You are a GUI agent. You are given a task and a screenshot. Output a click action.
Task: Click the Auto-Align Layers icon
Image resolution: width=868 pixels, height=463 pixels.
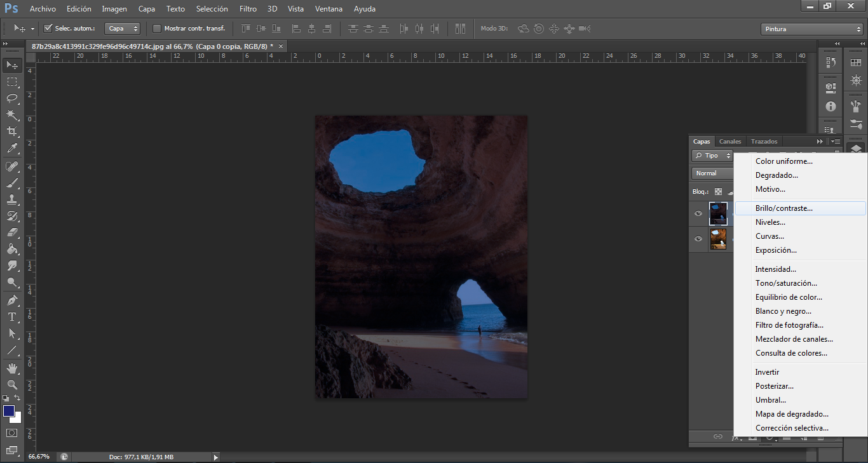[x=461, y=29]
